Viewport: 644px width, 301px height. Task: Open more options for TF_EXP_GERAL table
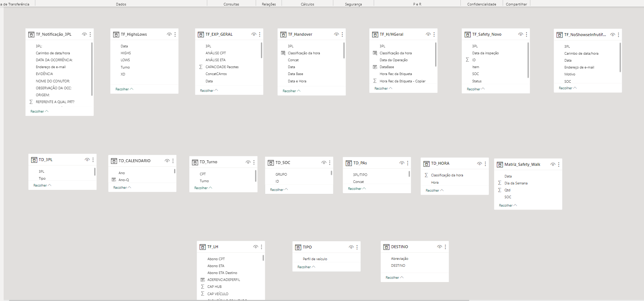[x=259, y=34]
